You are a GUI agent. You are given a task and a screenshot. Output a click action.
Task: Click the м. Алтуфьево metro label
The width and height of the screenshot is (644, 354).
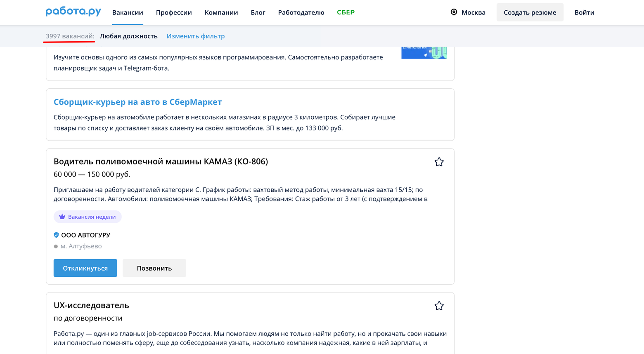[x=81, y=246]
